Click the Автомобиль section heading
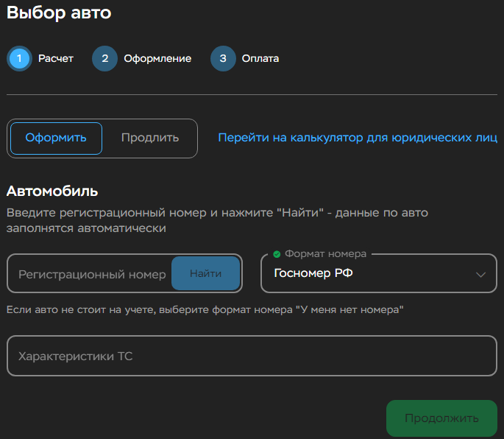This screenshot has height=439, width=504. pos(52,192)
